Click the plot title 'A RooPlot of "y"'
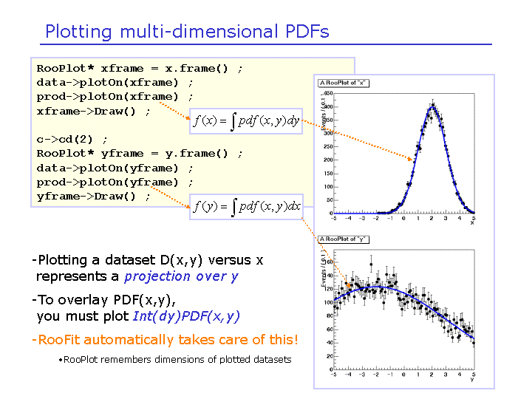The width and height of the screenshot is (532, 399). [344, 239]
